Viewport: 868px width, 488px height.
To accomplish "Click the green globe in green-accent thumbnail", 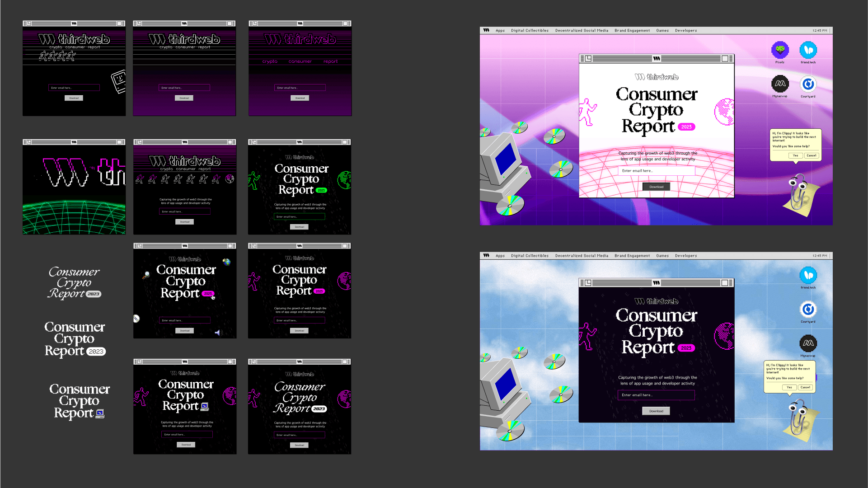I will 345,180.
